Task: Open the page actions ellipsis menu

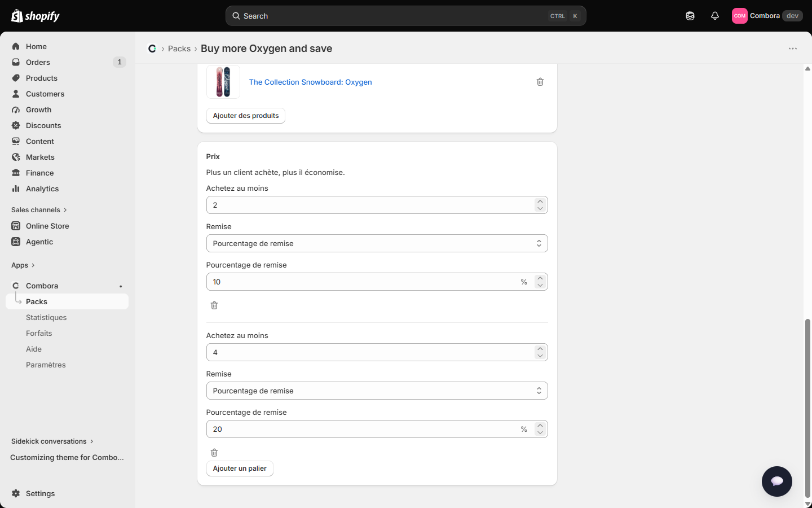Action: [x=793, y=49]
